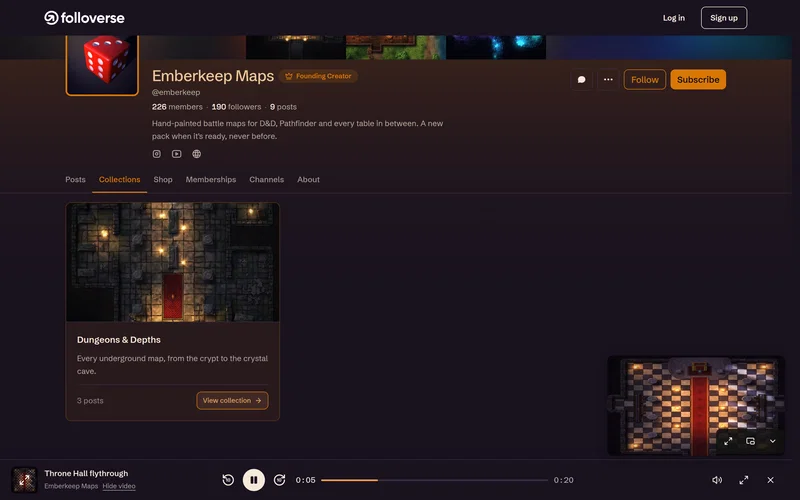Skip forward with the forward icon

tap(279, 480)
